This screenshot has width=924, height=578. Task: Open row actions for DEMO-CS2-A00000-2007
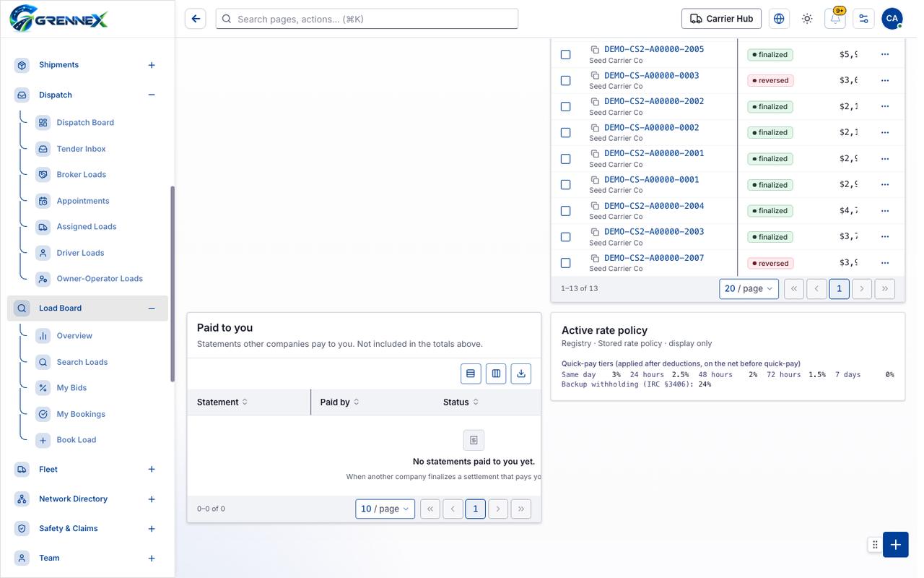tap(885, 263)
